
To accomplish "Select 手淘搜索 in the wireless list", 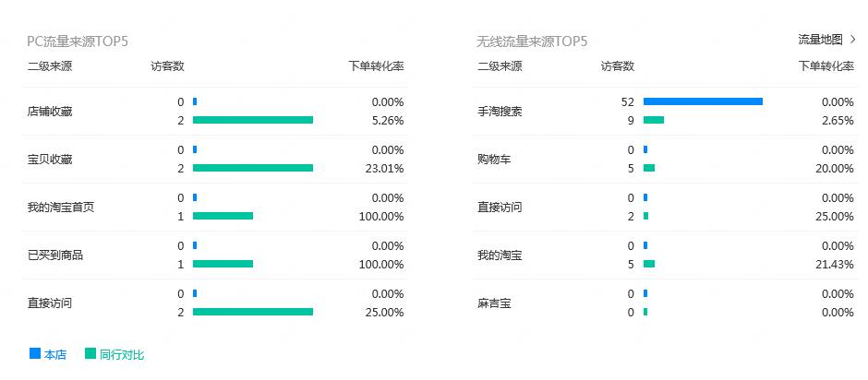I will (x=500, y=112).
